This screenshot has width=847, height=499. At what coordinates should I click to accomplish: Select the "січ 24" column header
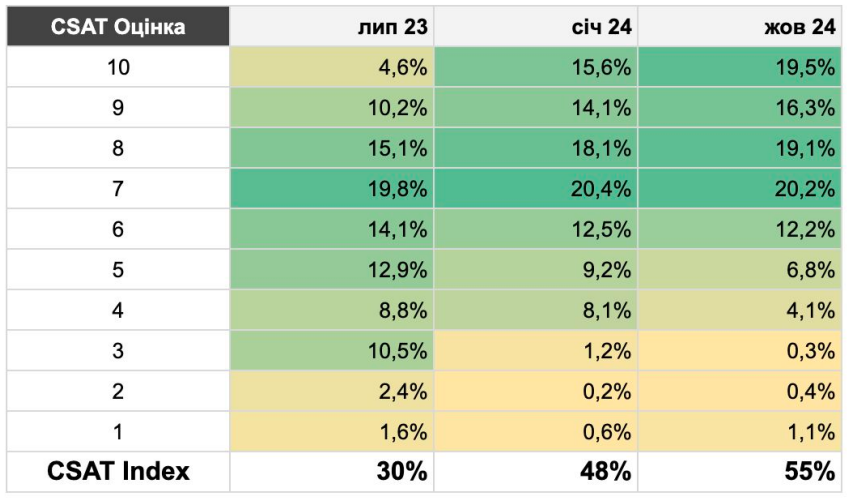(x=535, y=27)
